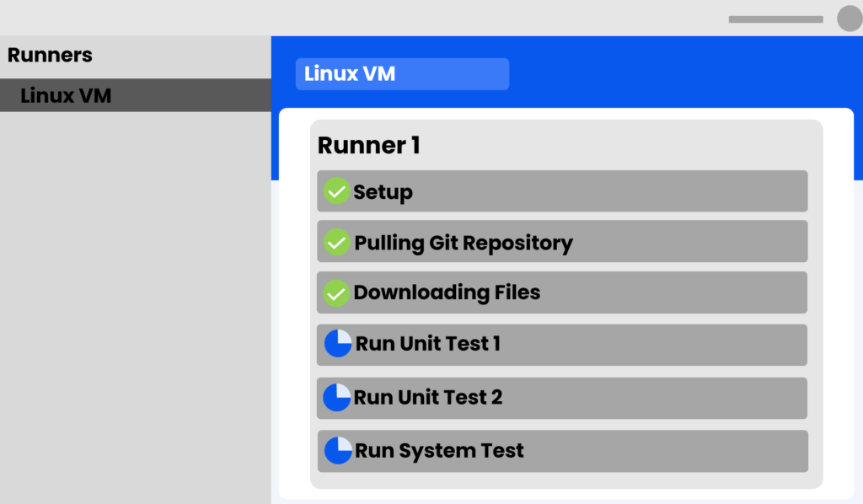
Task: Select the Linux VM badge above Runner 1
Action: pos(402,74)
